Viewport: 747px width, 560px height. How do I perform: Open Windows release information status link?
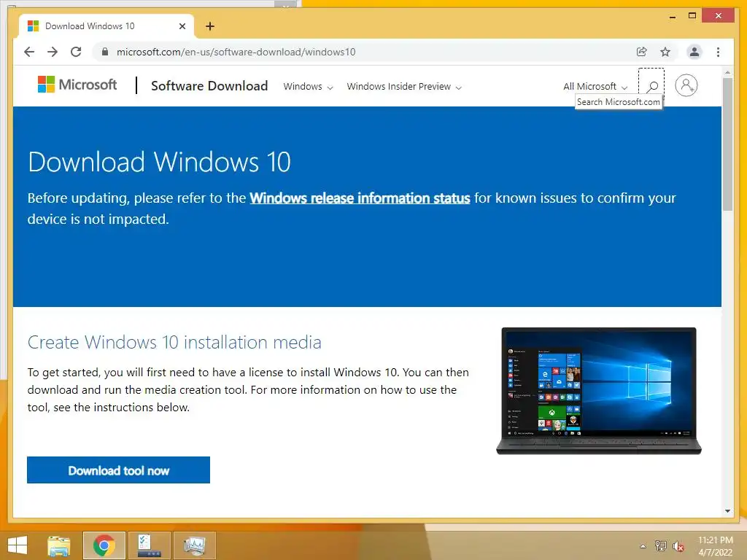(x=360, y=198)
